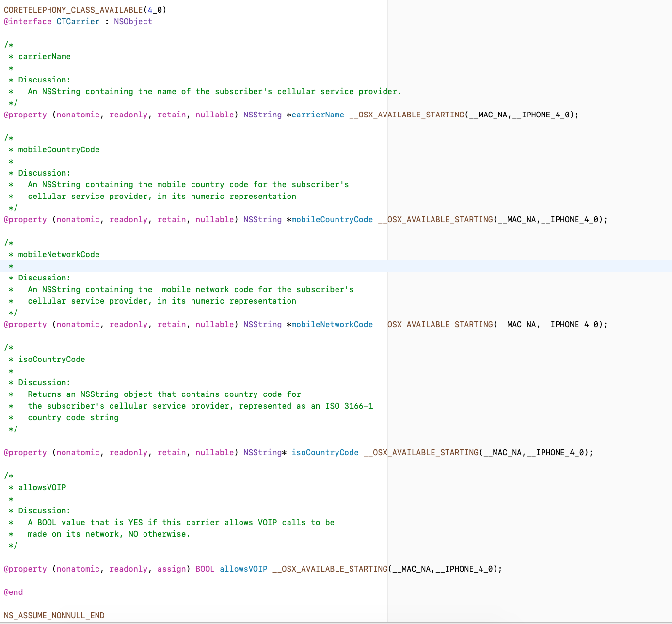This screenshot has width=672, height=624.
Task: Click the ISO 3166-1 comment text
Action: point(349,406)
